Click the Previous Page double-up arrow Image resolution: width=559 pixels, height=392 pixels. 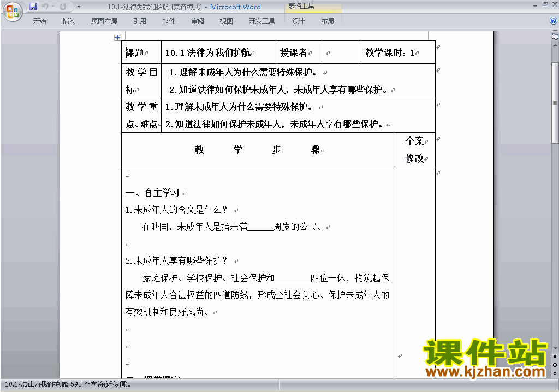point(555,357)
